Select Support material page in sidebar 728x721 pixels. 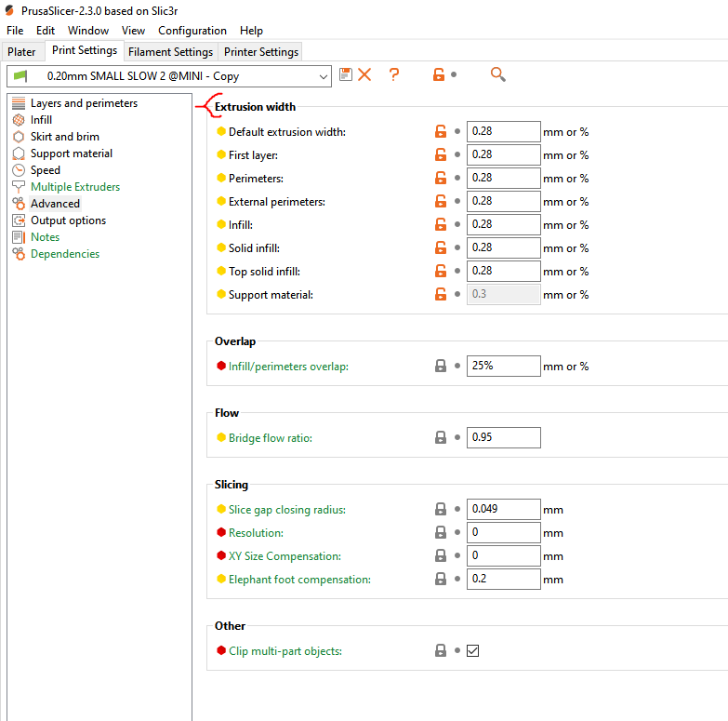72,154
